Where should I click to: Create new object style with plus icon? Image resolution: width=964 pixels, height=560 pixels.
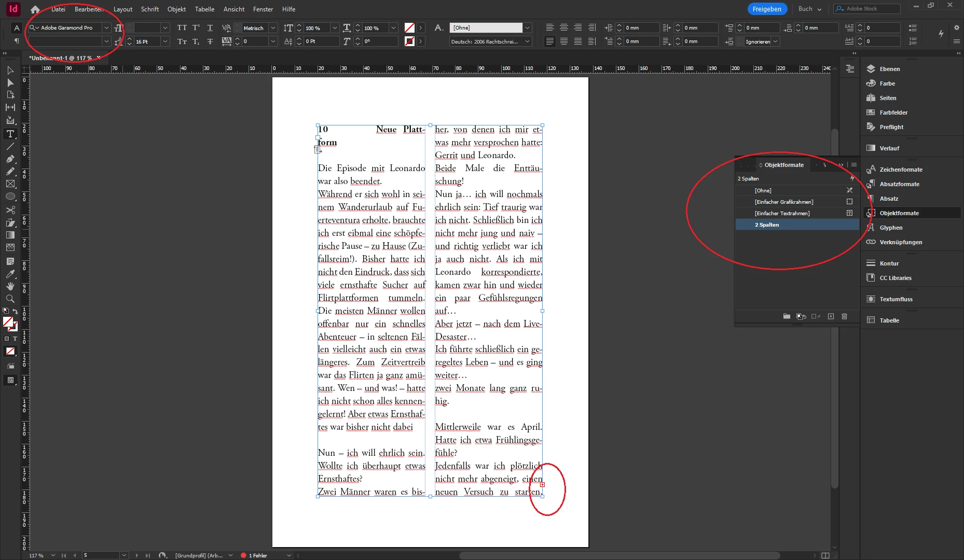click(x=831, y=316)
